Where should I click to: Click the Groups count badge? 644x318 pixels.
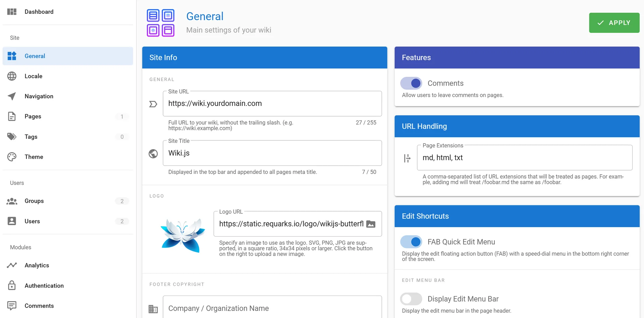coord(122,201)
